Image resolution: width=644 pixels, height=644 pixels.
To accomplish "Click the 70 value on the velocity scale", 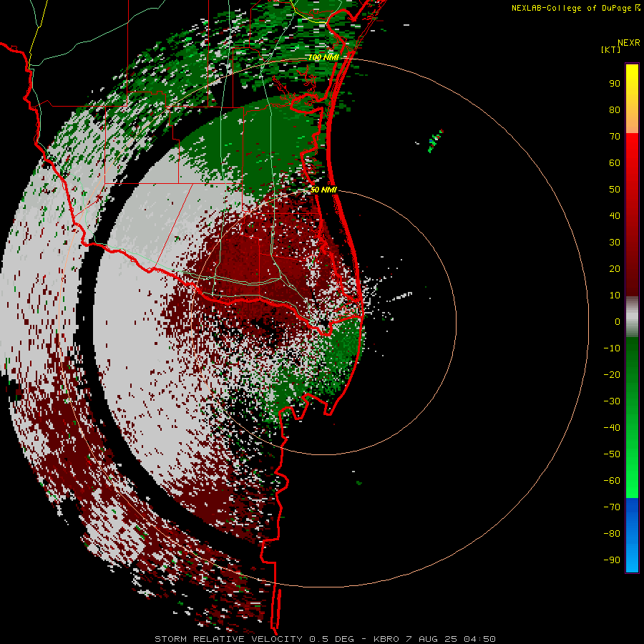I will pos(615,137).
